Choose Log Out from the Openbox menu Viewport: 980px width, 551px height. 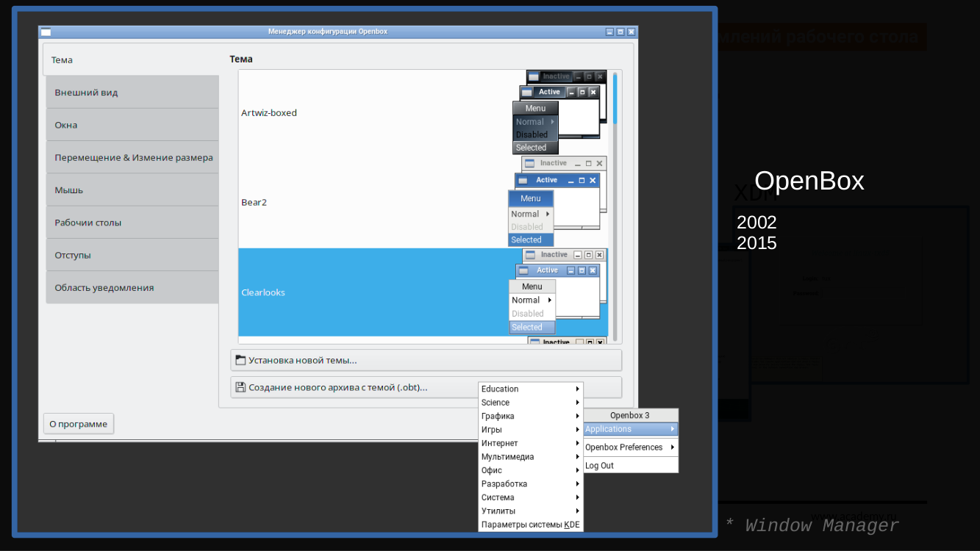[x=630, y=466]
